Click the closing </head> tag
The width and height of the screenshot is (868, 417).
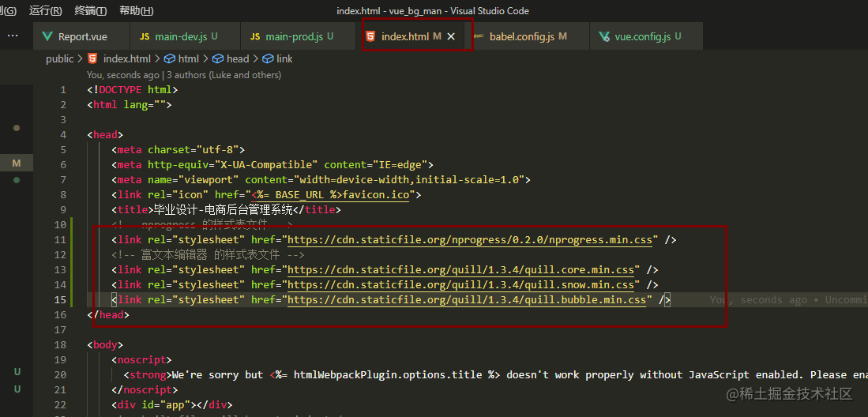click(x=108, y=314)
